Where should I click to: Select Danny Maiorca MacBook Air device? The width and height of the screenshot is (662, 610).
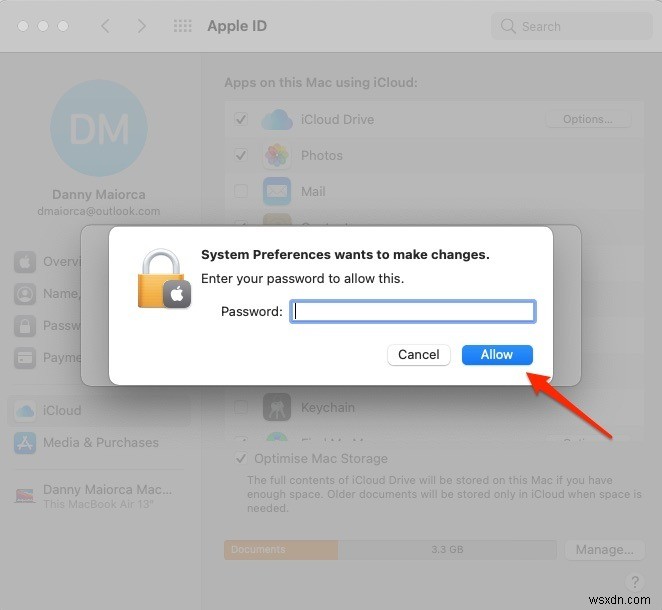point(99,496)
